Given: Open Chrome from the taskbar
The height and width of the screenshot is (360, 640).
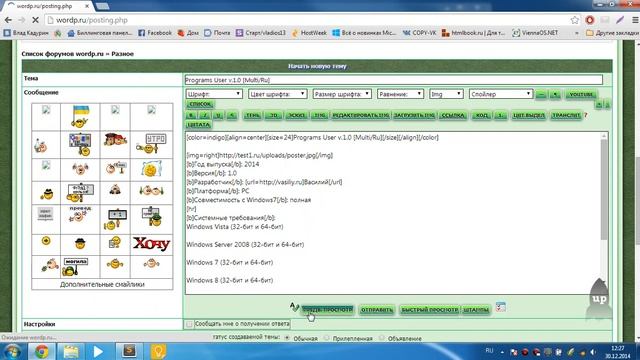Looking at the screenshot, I should [x=41, y=351].
